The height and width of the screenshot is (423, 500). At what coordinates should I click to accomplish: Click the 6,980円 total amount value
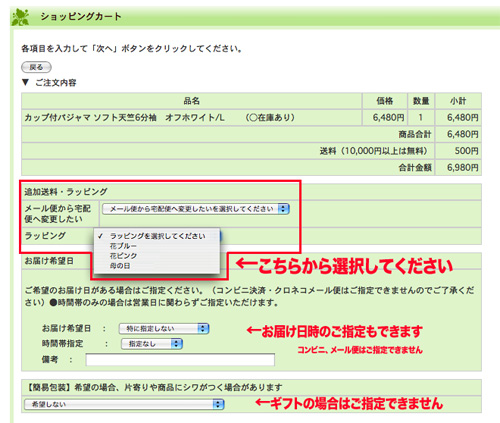pyautogui.click(x=463, y=167)
